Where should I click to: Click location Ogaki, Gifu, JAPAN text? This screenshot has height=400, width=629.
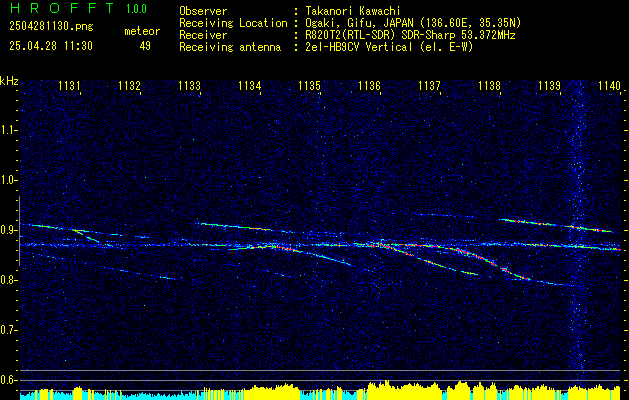pyautogui.click(x=413, y=23)
